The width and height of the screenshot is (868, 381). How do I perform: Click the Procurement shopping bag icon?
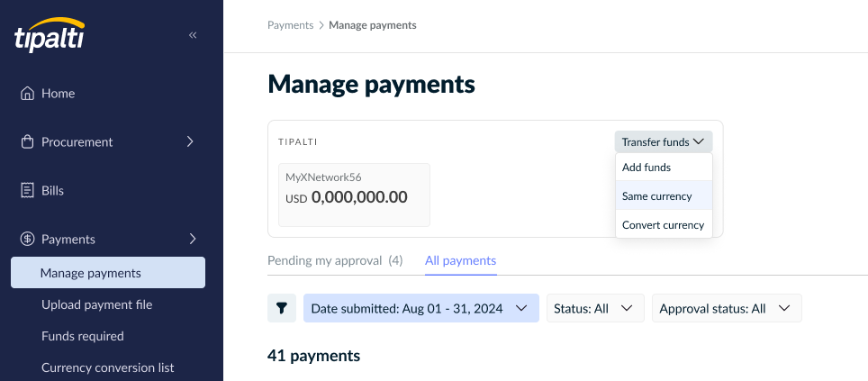[x=27, y=141]
